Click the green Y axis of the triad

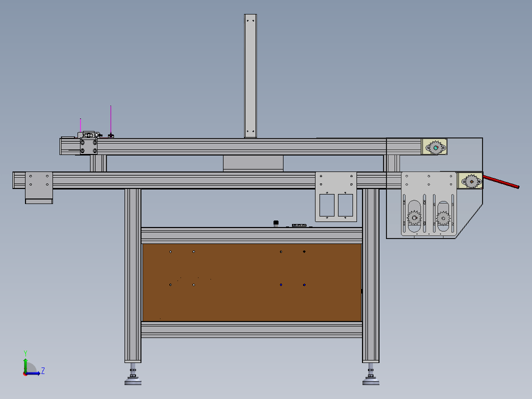coord(25,365)
